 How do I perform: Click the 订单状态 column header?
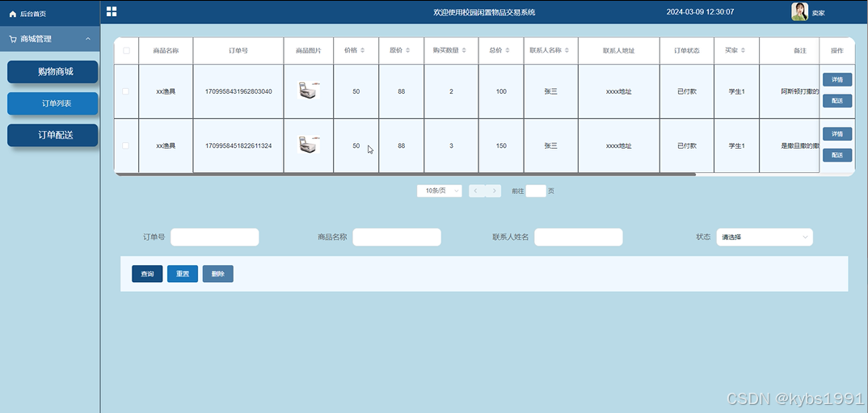[x=687, y=50]
